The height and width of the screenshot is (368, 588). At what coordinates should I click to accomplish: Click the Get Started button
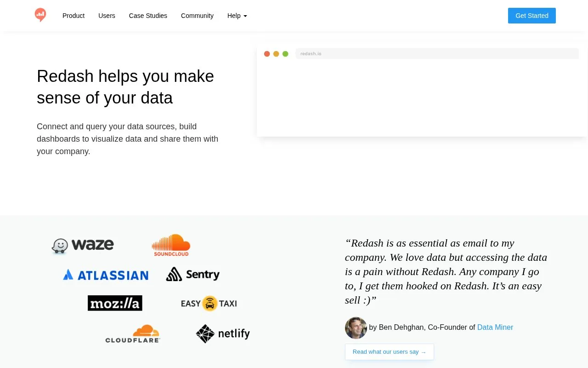532,16
